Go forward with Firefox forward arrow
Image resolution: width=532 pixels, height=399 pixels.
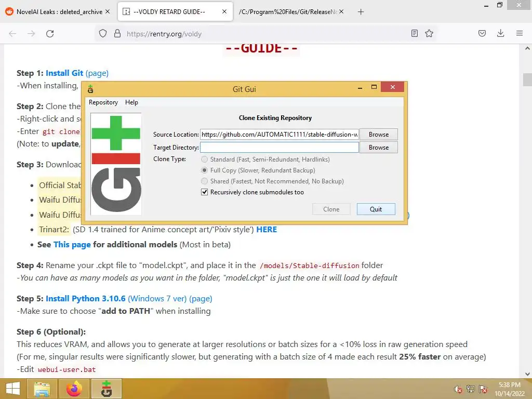31,34
